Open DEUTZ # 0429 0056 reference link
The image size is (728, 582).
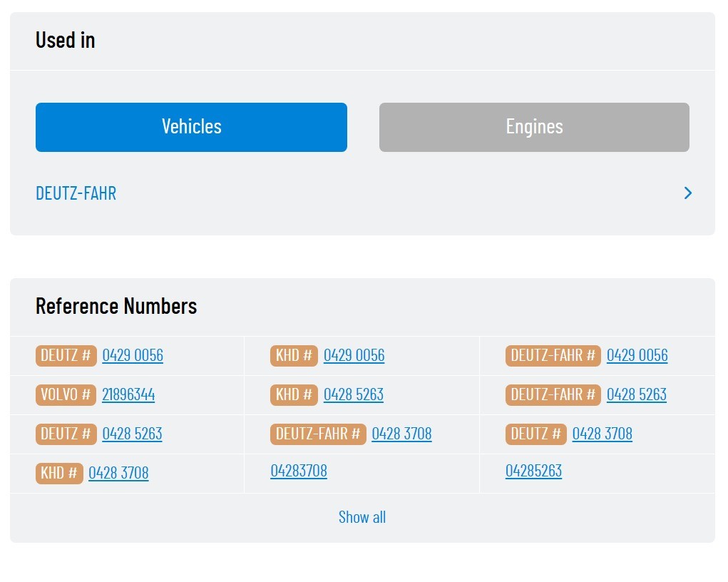133,355
